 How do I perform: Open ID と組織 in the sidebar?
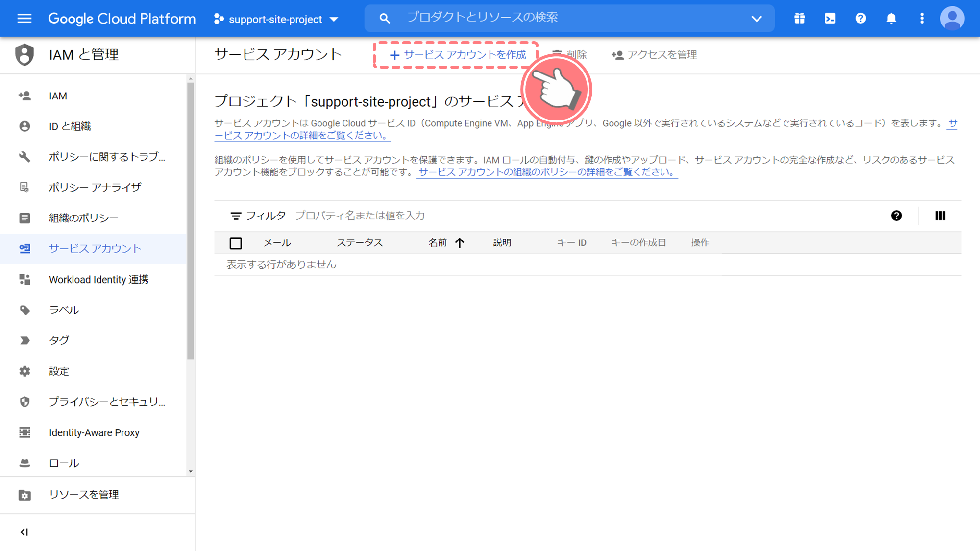93,126
